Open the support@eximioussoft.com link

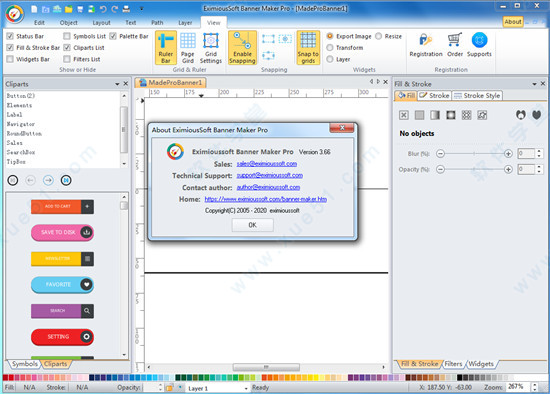270,175
